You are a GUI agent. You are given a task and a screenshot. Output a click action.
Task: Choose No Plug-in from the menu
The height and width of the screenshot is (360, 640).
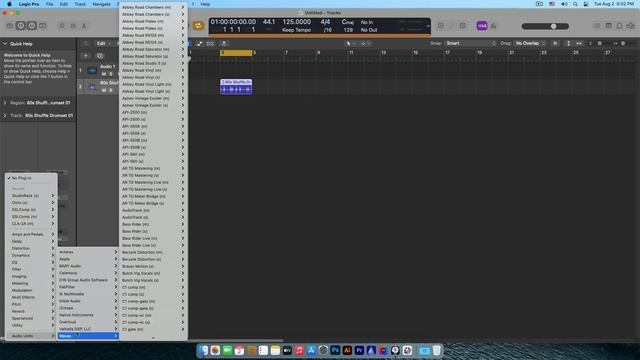(x=31, y=178)
